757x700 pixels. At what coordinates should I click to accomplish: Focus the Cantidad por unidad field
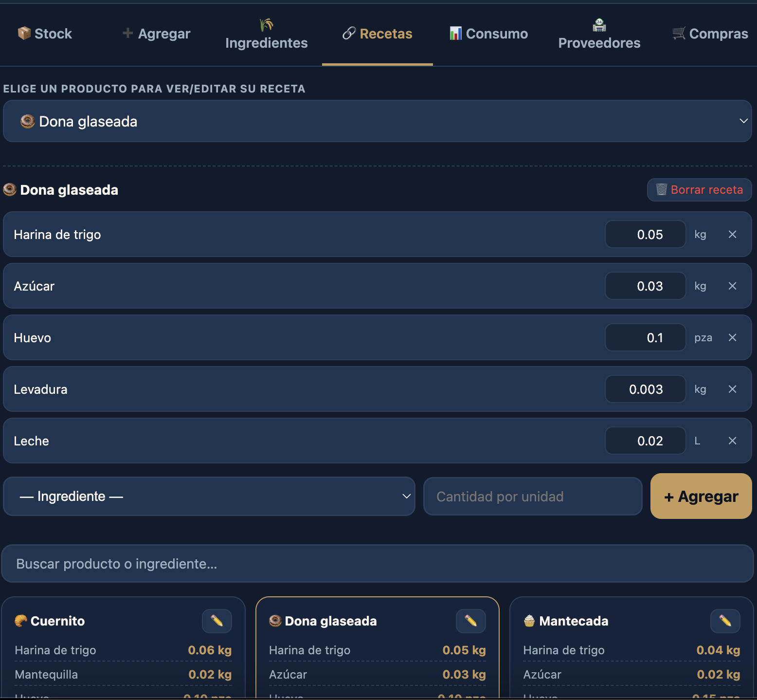click(533, 496)
